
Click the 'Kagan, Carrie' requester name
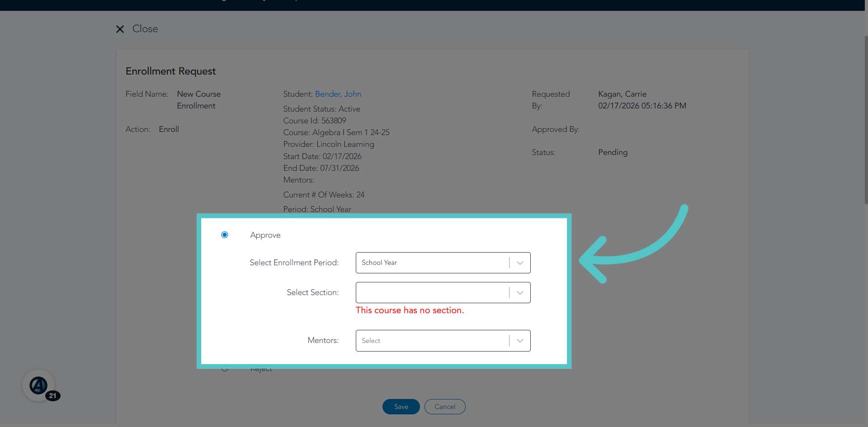622,94
